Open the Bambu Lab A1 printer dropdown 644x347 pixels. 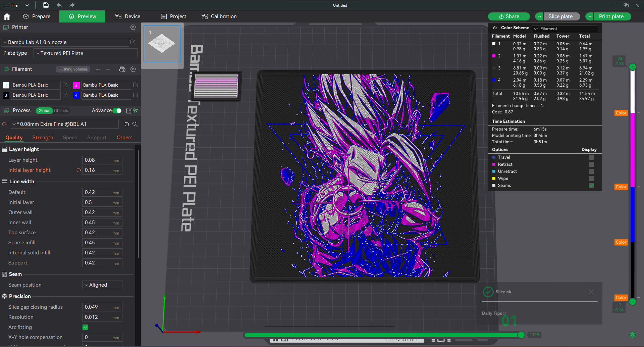pos(65,42)
